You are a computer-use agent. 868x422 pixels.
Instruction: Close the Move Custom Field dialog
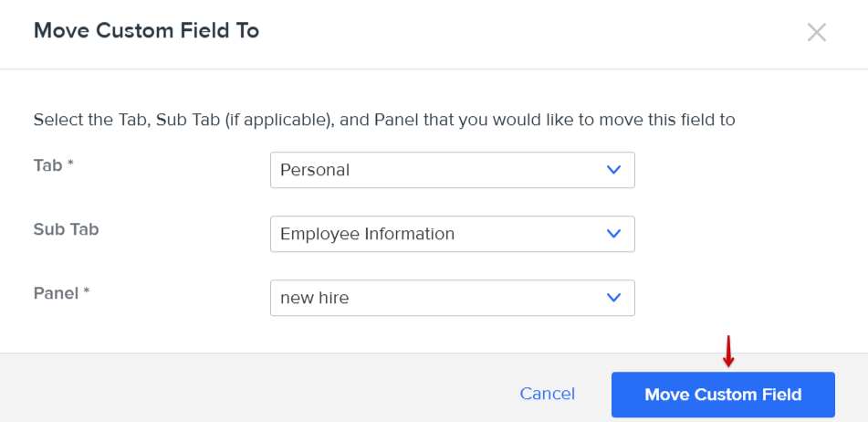pyautogui.click(x=816, y=33)
